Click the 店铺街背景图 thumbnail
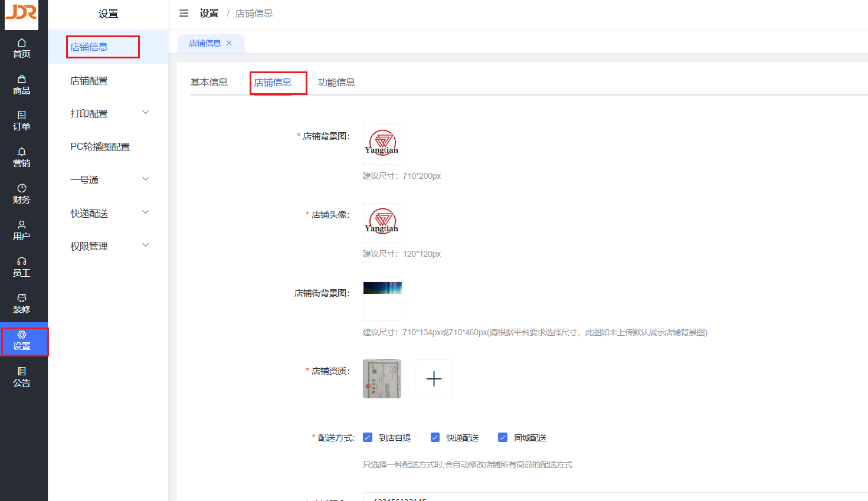Image resolution: width=868 pixels, height=501 pixels. [x=382, y=301]
